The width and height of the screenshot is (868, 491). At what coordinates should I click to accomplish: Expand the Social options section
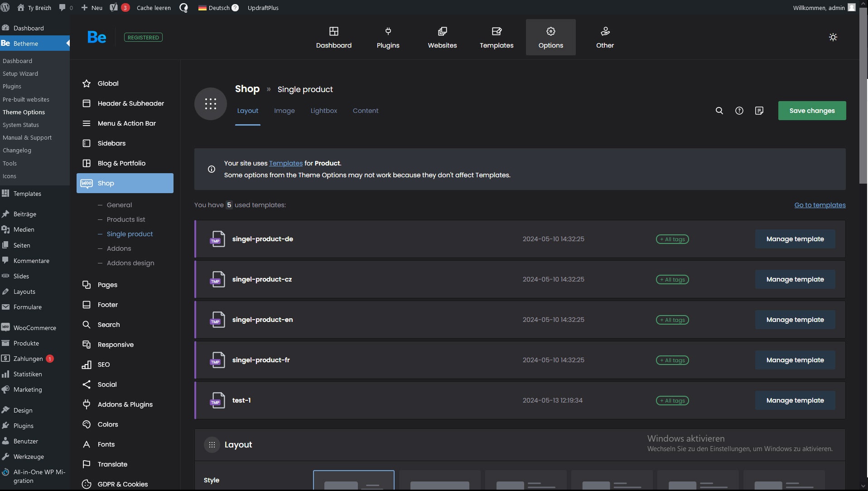pyautogui.click(x=125, y=384)
